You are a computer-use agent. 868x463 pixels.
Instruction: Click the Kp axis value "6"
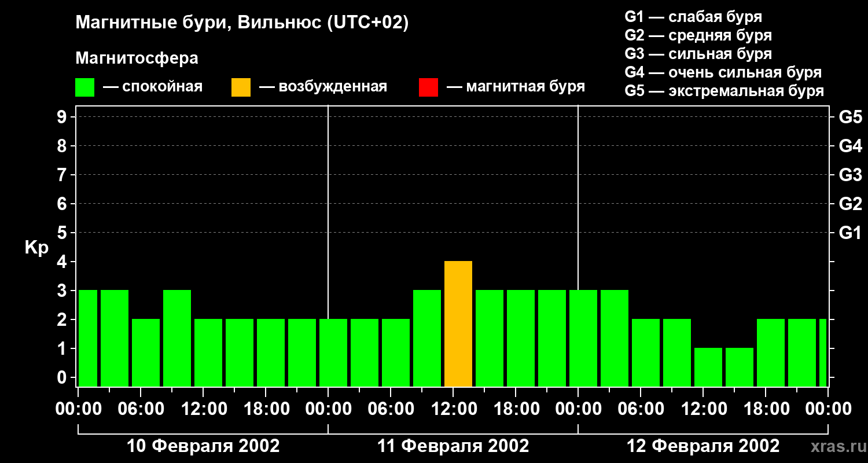click(63, 204)
